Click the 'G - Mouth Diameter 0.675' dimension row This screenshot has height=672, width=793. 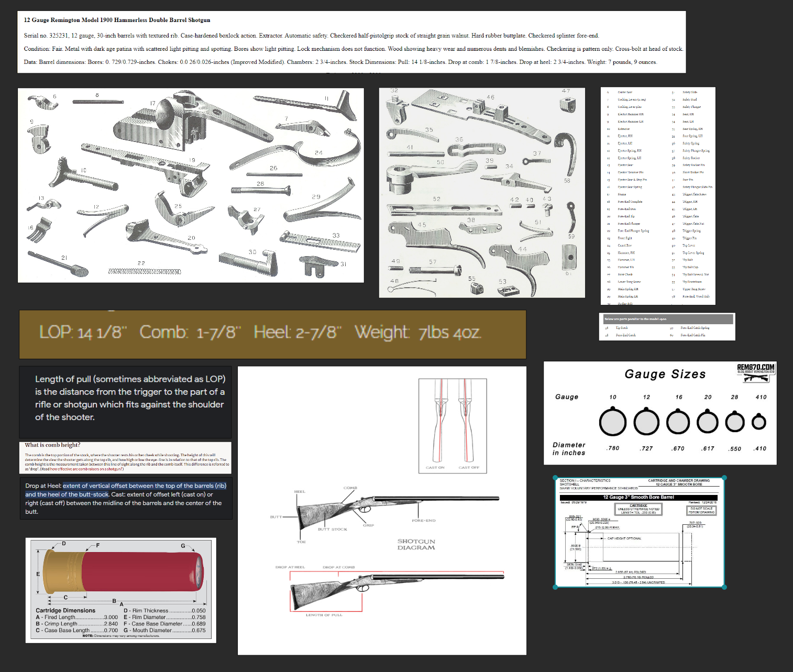pyautogui.click(x=164, y=631)
